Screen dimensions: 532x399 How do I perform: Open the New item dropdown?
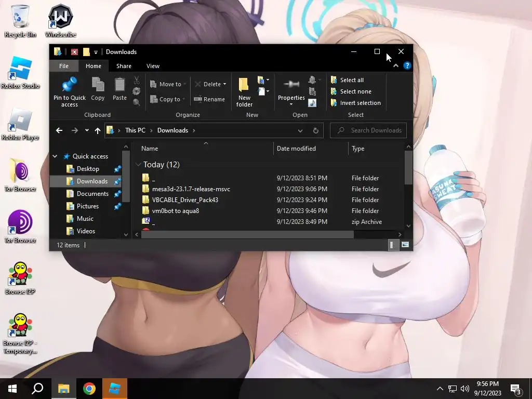tap(263, 80)
